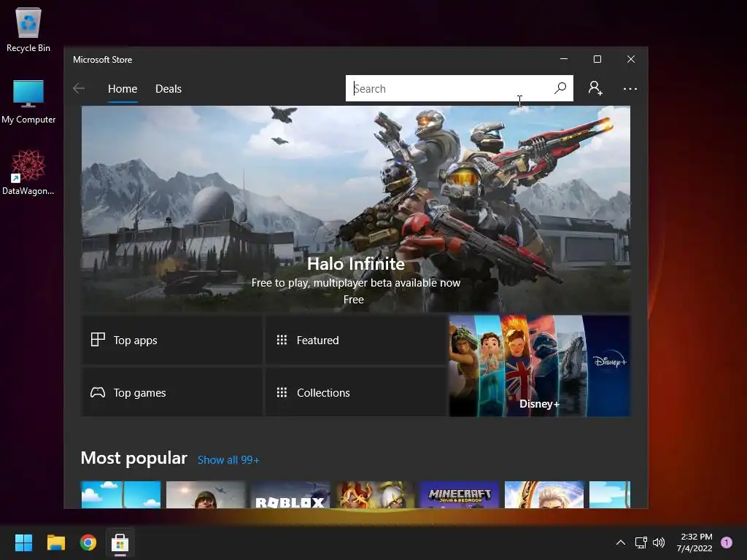Open the Recycle Bin desktop icon
Image resolution: width=747 pixels, height=560 pixels.
[28, 30]
